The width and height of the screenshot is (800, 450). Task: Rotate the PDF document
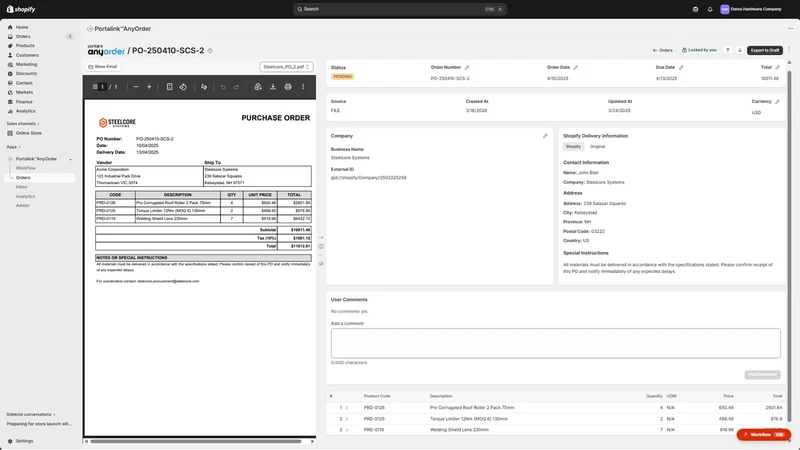(183, 87)
